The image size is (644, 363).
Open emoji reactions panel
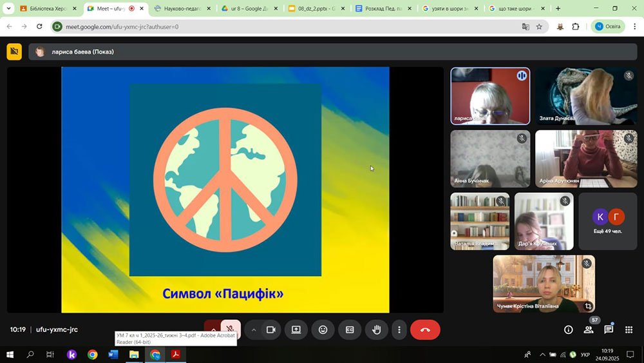(x=323, y=329)
